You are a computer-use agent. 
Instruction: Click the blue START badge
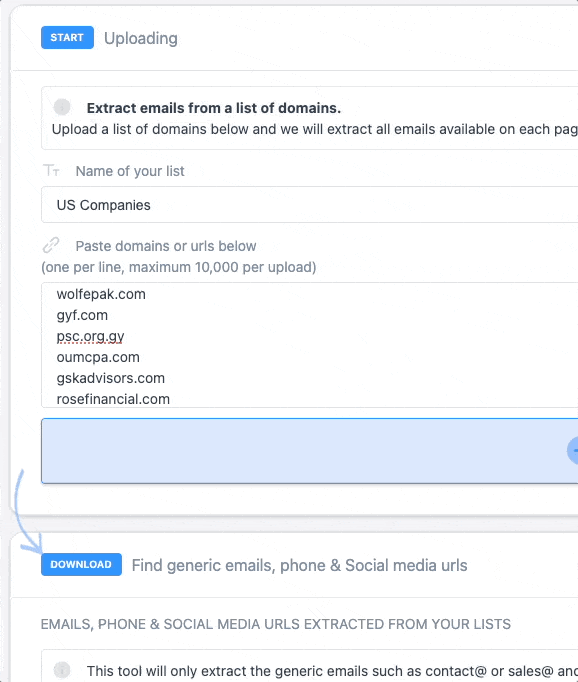tap(67, 37)
